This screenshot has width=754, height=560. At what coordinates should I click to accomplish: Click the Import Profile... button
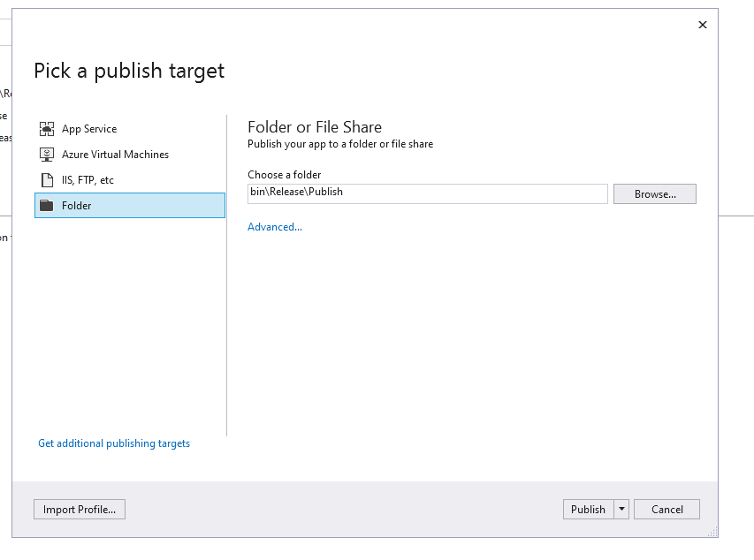coord(80,510)
